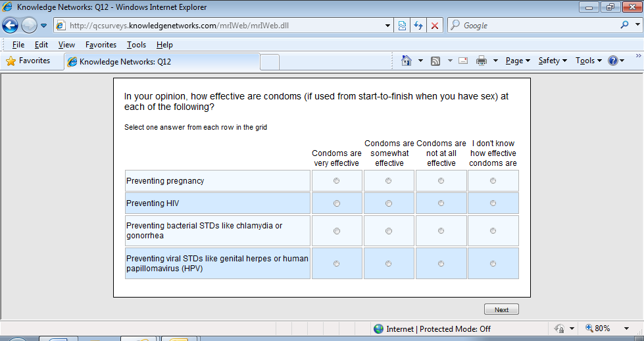Select very effective for bacterial STDs row
Viewport: 644px width, 341px height.
[x=336, y=231]
